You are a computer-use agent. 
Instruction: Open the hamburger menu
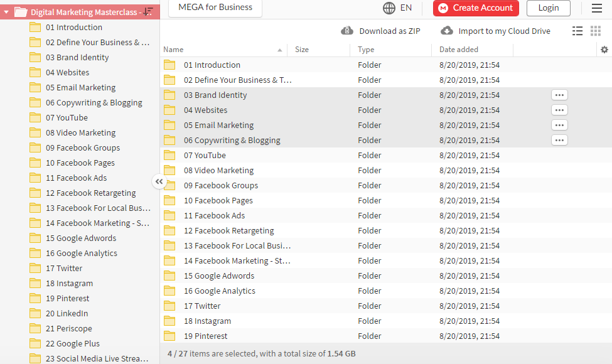597,8
